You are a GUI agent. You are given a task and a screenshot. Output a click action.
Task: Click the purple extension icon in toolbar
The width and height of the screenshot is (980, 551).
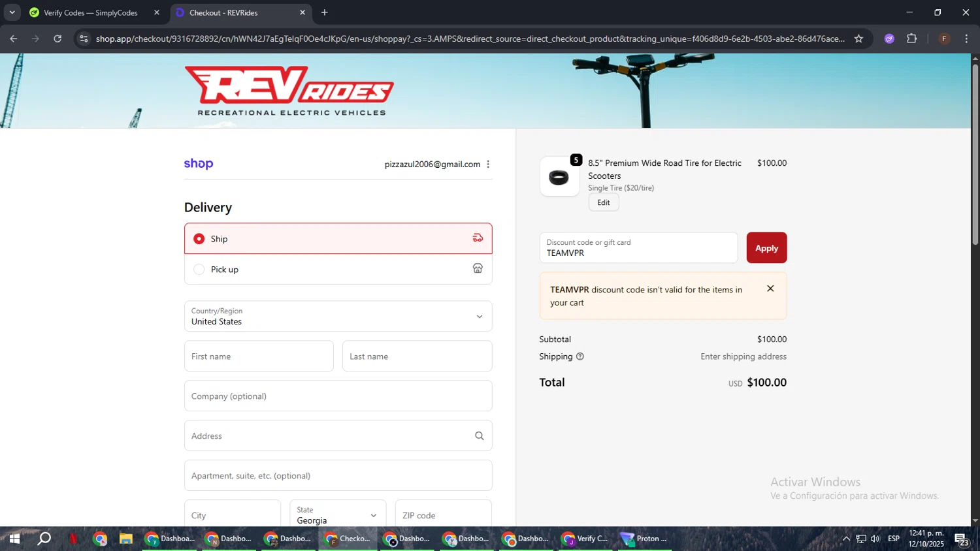pyautogui.click(x=889, y=39)
